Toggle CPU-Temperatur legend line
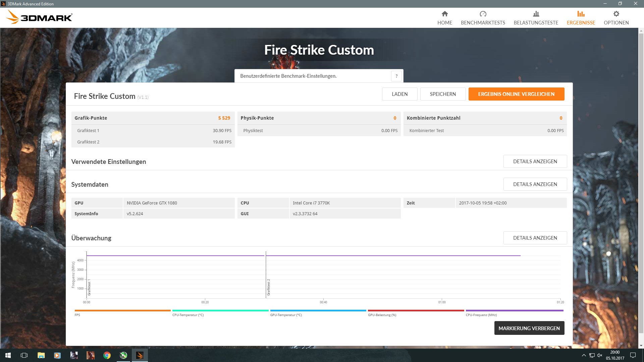This screenshot has width=644, height=362. (220, 311)
